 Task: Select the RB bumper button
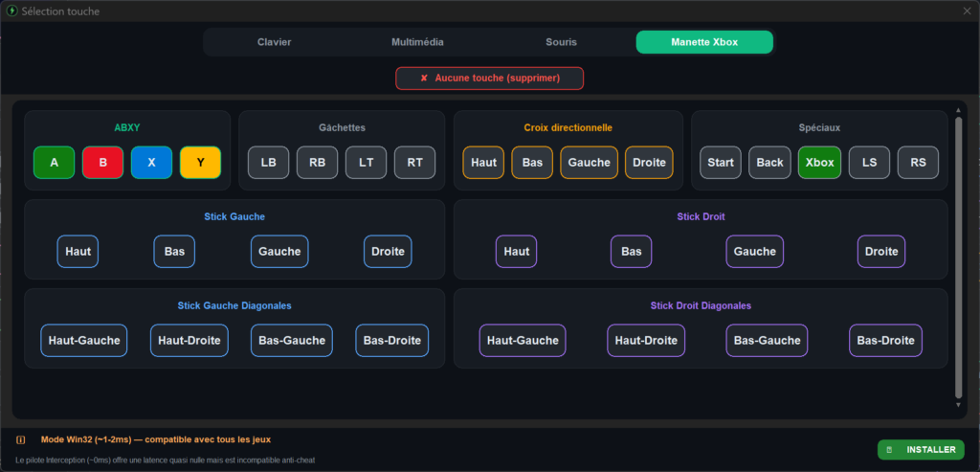pos(318,163)
